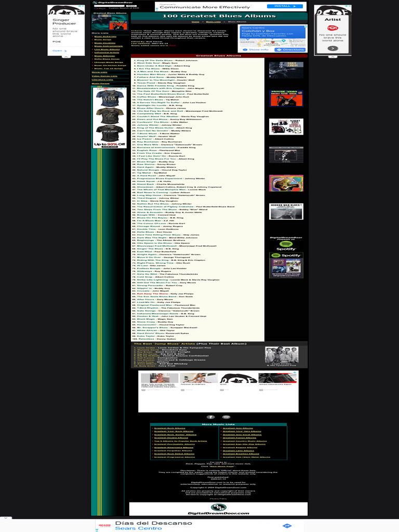Click the Greatest Blues Albums sidebar image

click(x=110, y=22)
